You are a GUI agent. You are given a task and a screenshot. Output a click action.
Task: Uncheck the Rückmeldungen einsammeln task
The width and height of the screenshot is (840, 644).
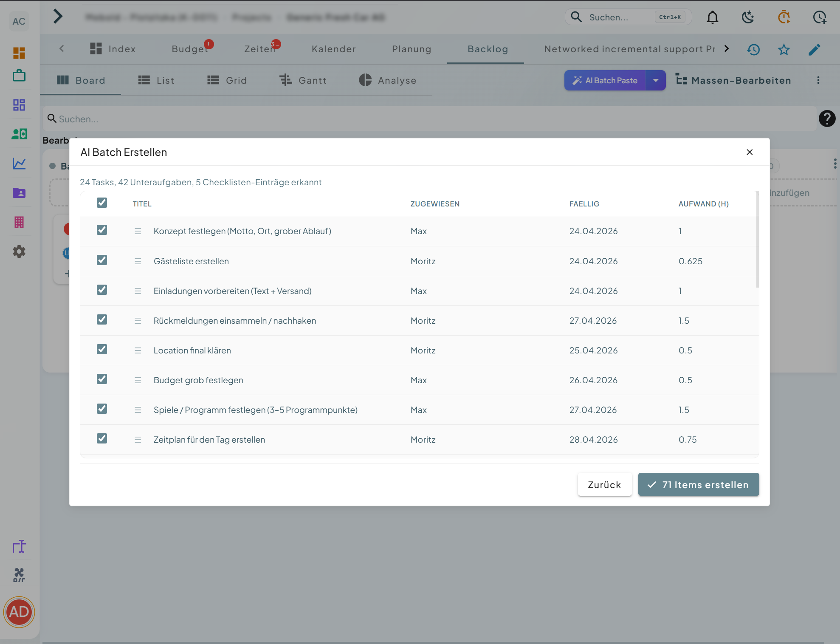click(x=102, y=319)
